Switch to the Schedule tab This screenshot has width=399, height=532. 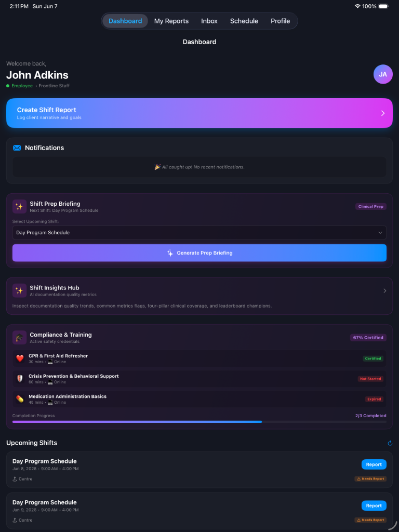(x=244, y=21)
